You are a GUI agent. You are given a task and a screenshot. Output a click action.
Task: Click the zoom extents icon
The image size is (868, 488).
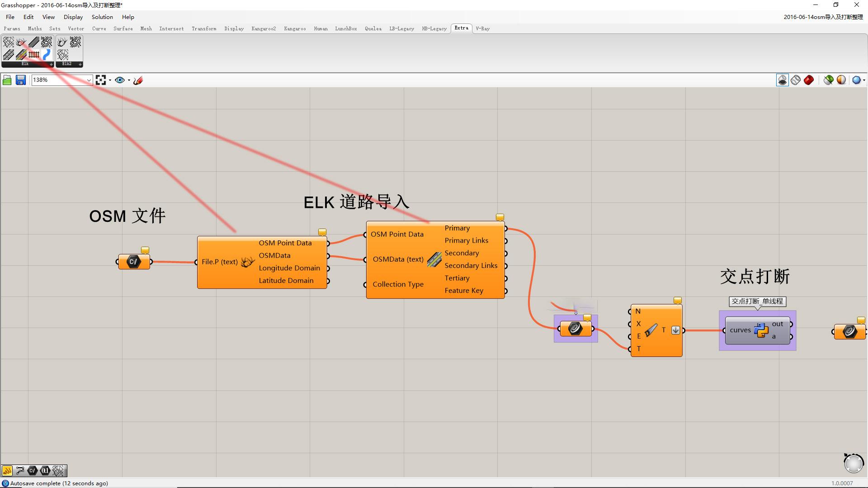[x=100, y=80]
